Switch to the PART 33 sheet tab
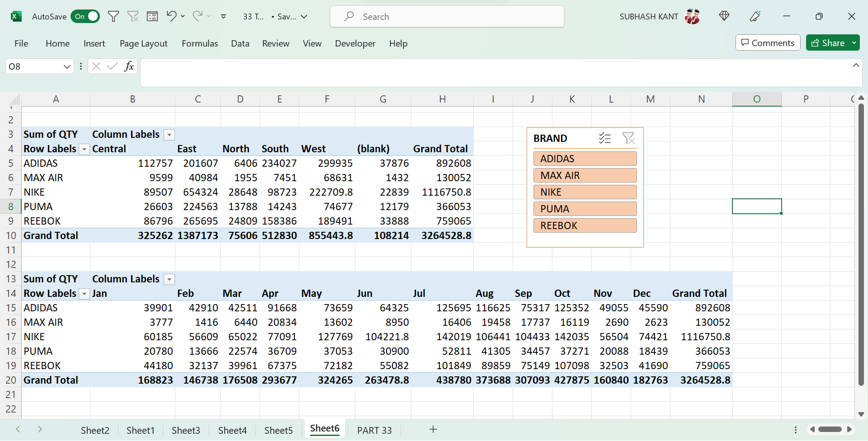This screenshot has height=441, width=868. pyautogui.click(x=374, y=430)
